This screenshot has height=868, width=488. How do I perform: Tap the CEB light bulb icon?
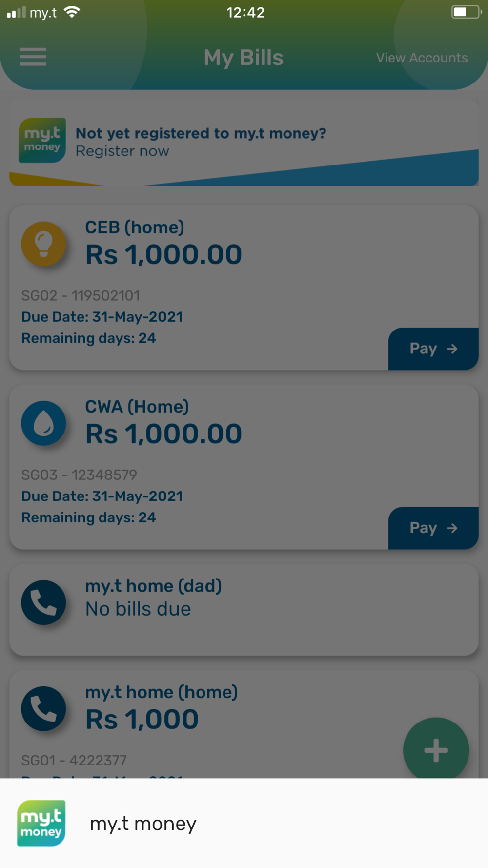pyautogui.click(x=43, y=244)
